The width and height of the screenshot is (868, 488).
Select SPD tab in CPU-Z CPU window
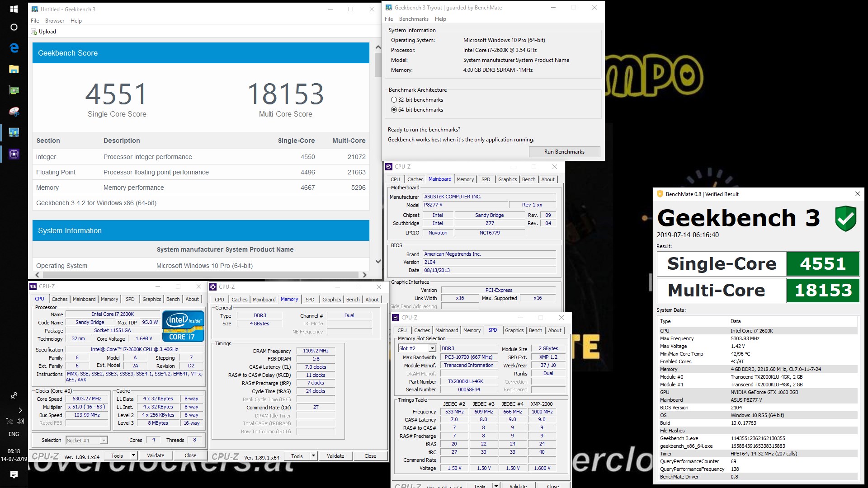pos(130,299)
